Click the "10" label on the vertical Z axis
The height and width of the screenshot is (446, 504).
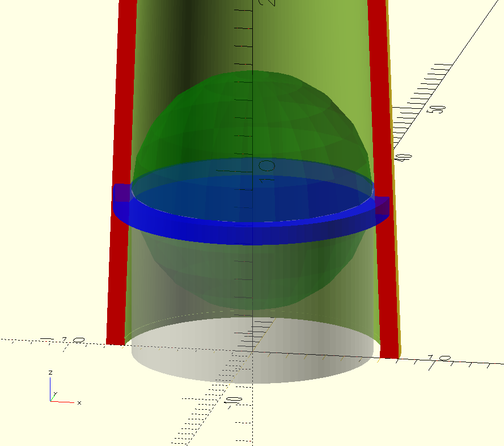266,172
